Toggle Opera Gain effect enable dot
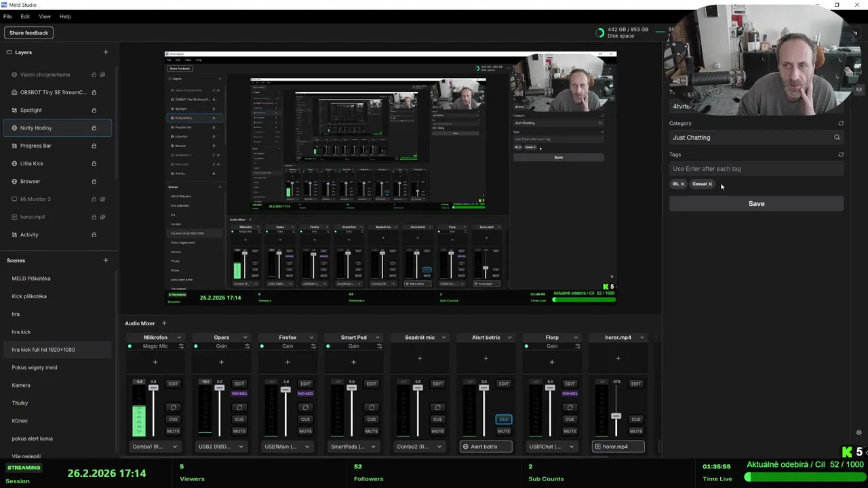Screen dimensions: 868x488 pyautogui.click(x=196, y=346)
